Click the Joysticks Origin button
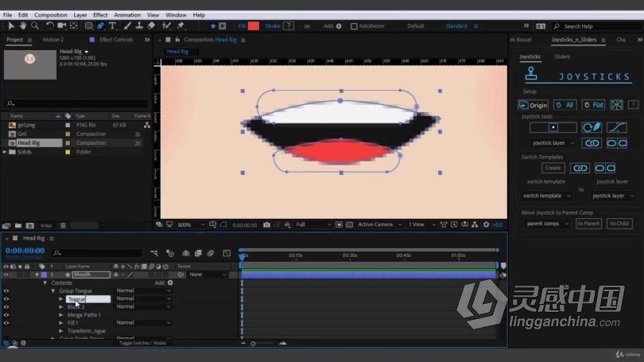This screenshot has width=644, height=362. pos(533,105)
